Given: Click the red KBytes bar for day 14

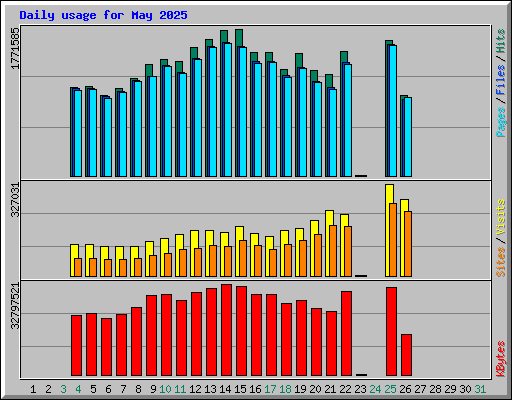Looking at the screenshot, I should coord(226,330).
